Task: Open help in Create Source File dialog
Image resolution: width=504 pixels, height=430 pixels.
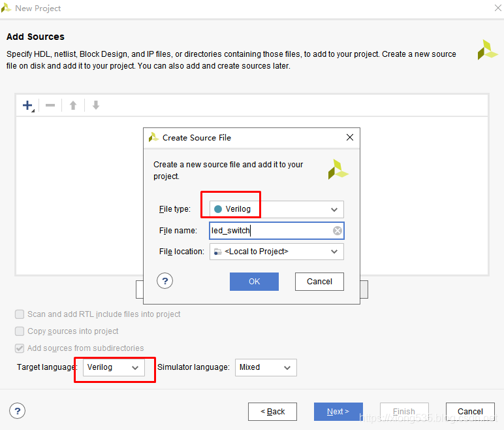Action: [165, 281]
